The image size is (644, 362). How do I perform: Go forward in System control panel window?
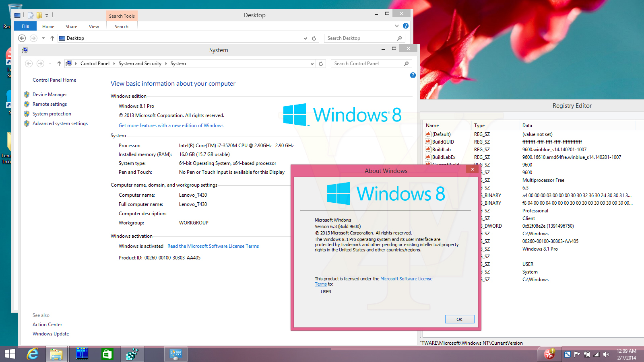[x=40, y=64]
